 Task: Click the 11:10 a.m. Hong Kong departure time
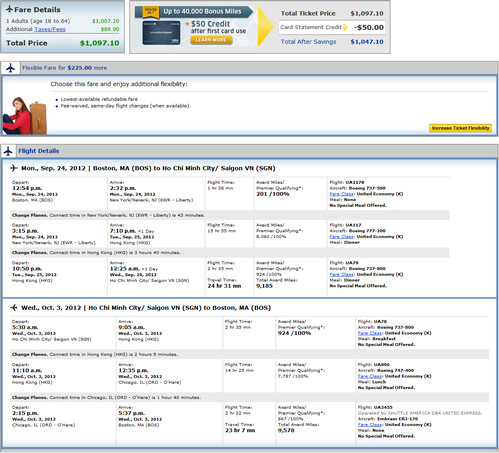coord(27,371)
